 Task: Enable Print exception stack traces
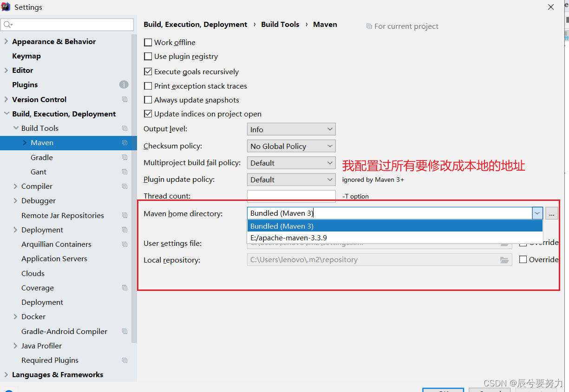pyautogui.click(x=148, y=86)
